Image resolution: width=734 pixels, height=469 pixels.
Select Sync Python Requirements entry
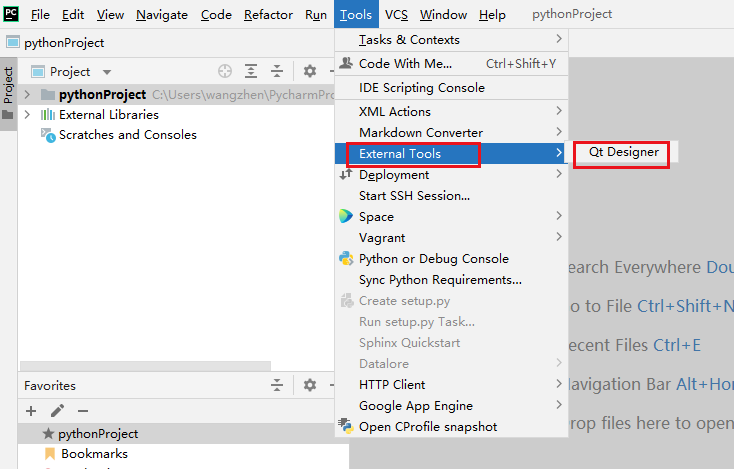click(451, 280)
